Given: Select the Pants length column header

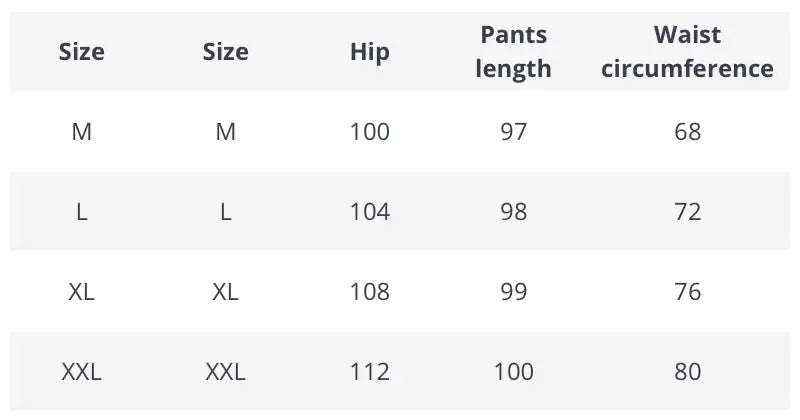Looking at the screenshot, I should point(513,51).
